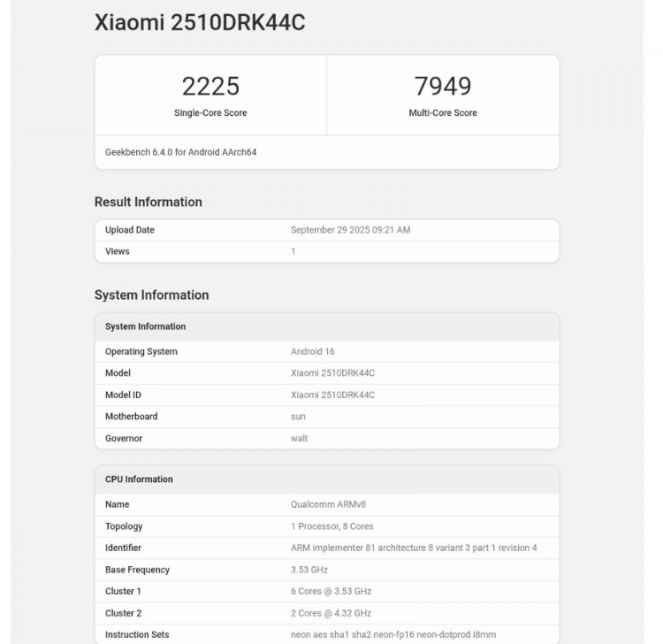This screenshot has width=663, height=644.
Task: Click the Governor value walt
Action: point(299,439)
